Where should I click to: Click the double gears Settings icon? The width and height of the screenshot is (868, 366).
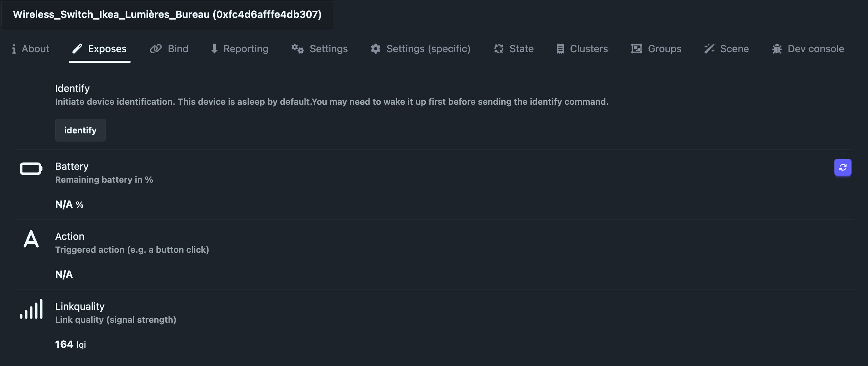(297, 49)
